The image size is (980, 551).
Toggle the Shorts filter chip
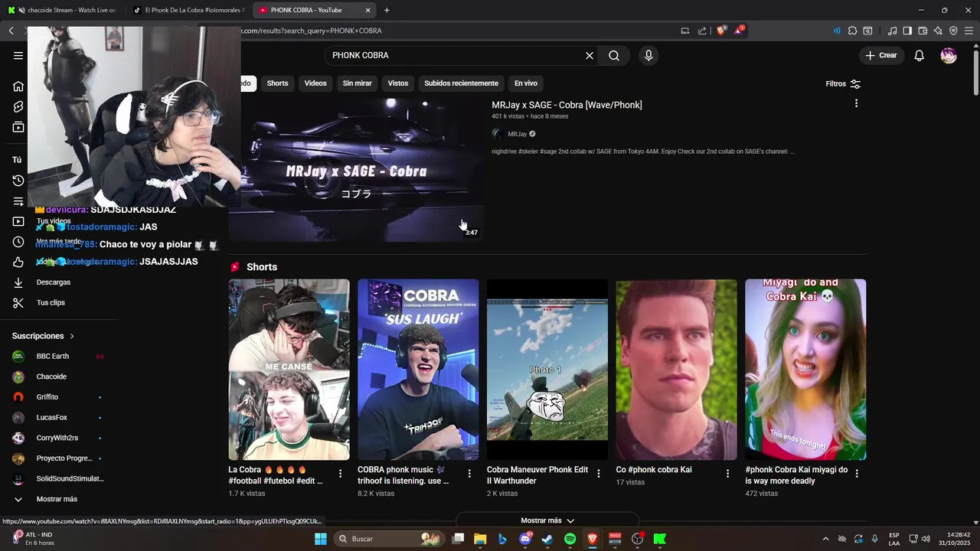point(277,83)
